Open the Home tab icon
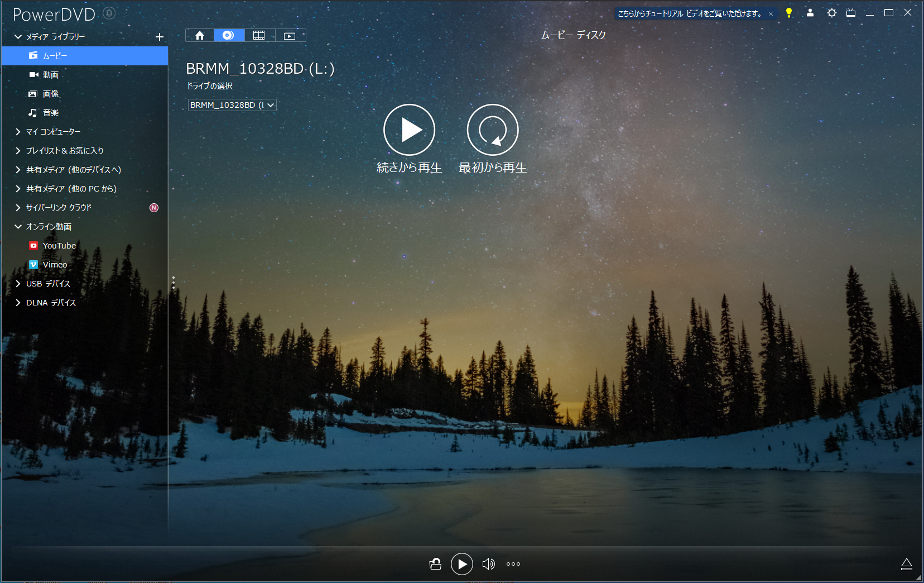The height and width of the screenshot is (583, 924). click(200, 35)
